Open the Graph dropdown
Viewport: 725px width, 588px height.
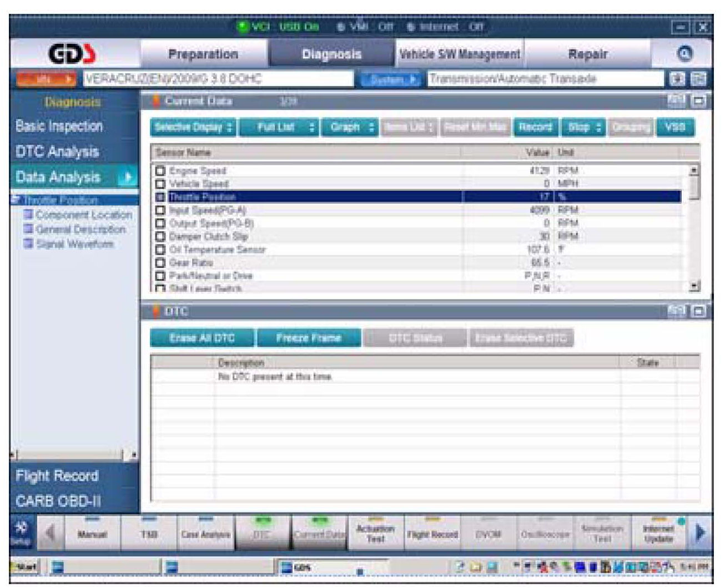[350, 127]
